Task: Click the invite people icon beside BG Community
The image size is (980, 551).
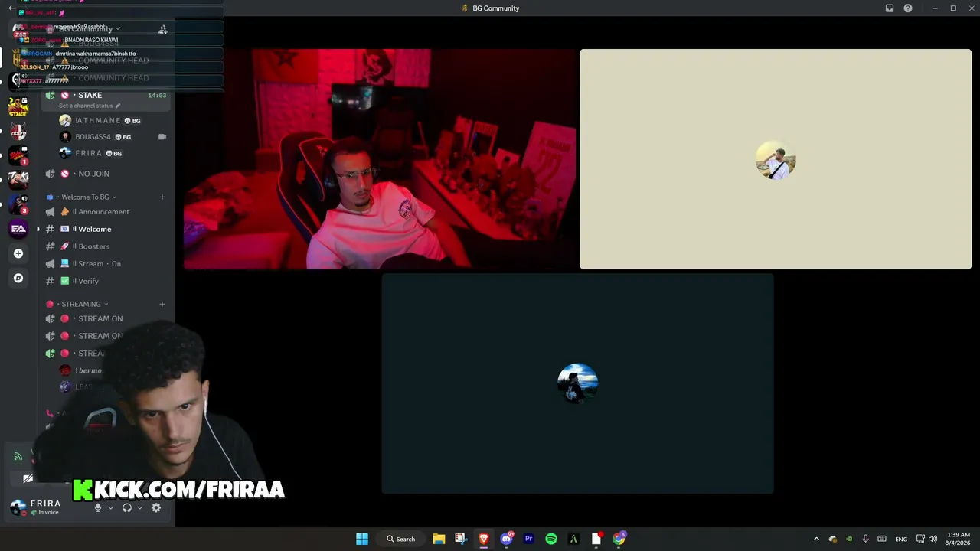Action: pos(162,29)
